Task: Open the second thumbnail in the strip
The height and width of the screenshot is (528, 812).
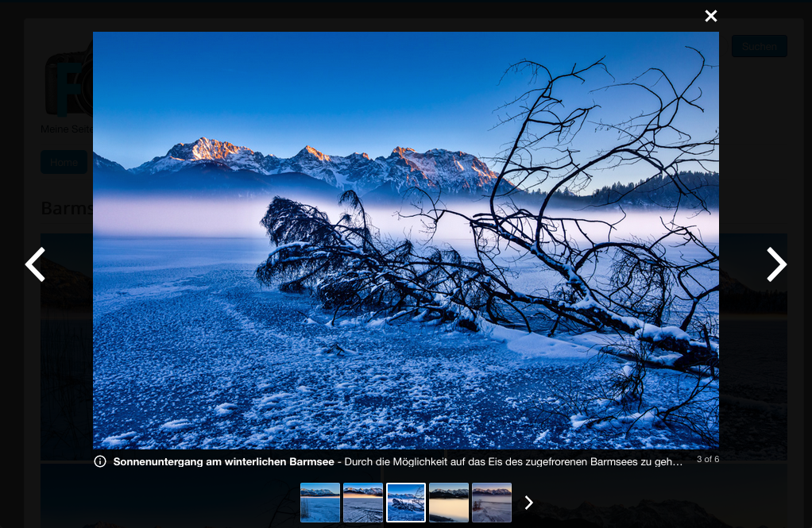Action: (x=363, y=503)
